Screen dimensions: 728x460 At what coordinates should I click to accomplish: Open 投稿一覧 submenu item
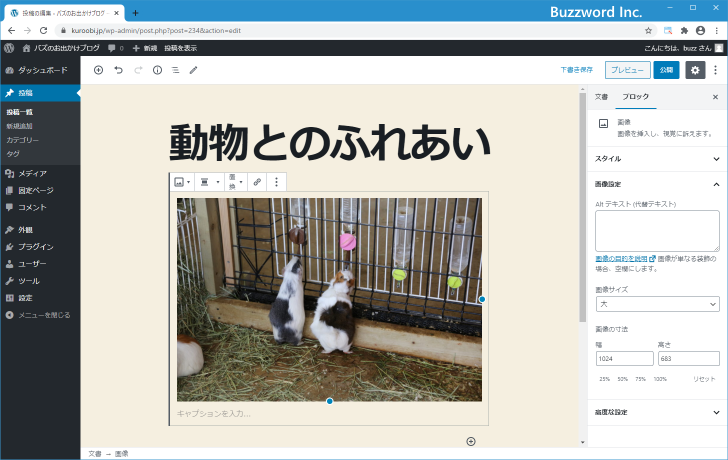[20, 112]
